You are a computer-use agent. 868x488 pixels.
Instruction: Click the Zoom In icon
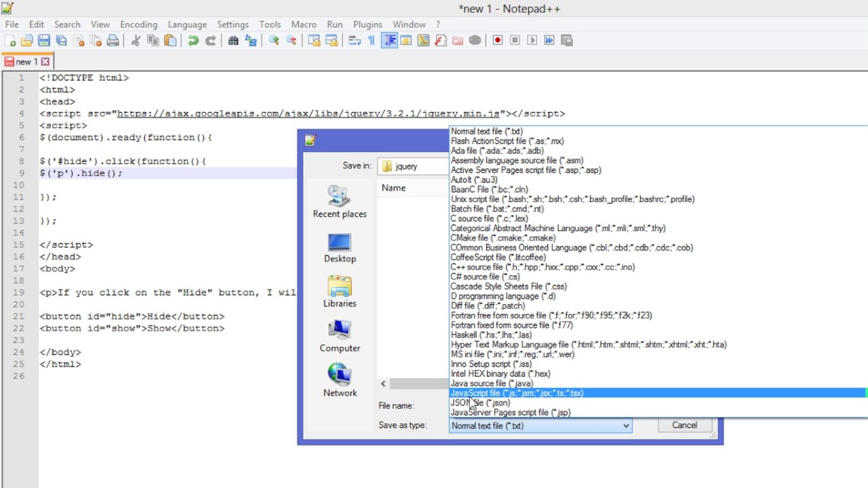coord(274,41)
